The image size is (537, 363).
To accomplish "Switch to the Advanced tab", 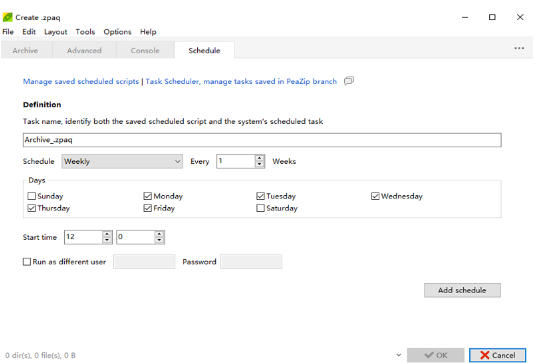I will pos(84,50).
